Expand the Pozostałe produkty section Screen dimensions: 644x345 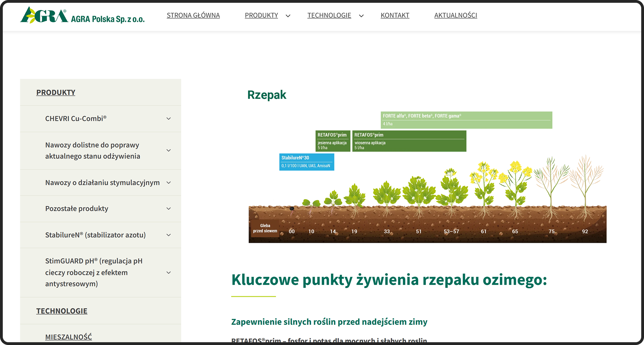click(168, 209)
